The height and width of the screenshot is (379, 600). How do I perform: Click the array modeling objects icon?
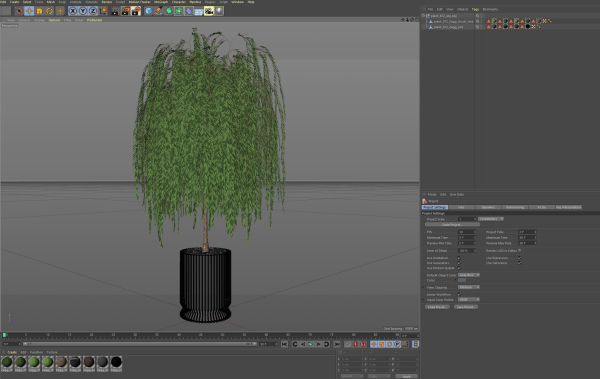coord(179,11)
